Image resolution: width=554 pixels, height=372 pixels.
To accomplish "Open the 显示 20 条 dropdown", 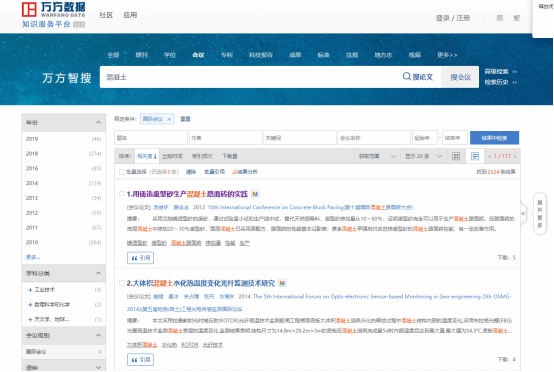I will pos(423,156).
